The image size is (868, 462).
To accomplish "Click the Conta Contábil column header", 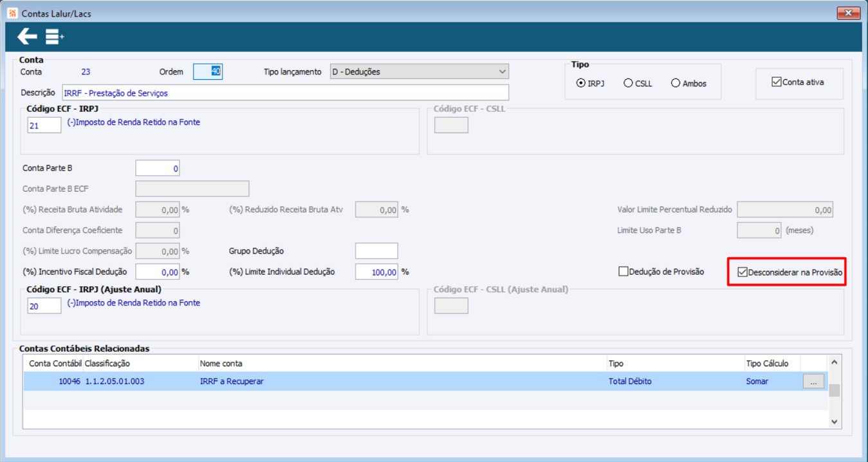I will pos(55,364).
